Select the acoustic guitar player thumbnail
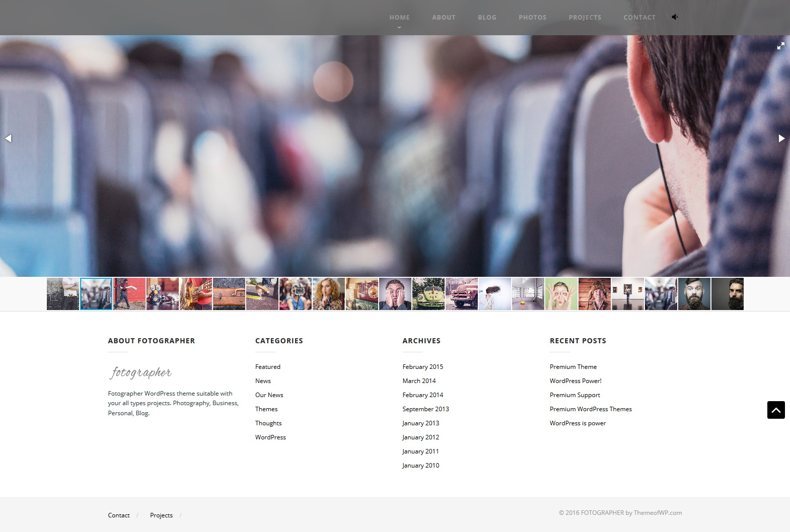Image resolution: width=790 pixels, height=532 pixels. point(196,294)
